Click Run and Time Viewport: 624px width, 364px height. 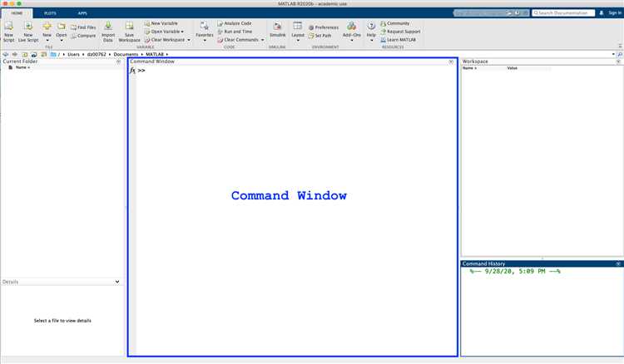tap(235, 32)
